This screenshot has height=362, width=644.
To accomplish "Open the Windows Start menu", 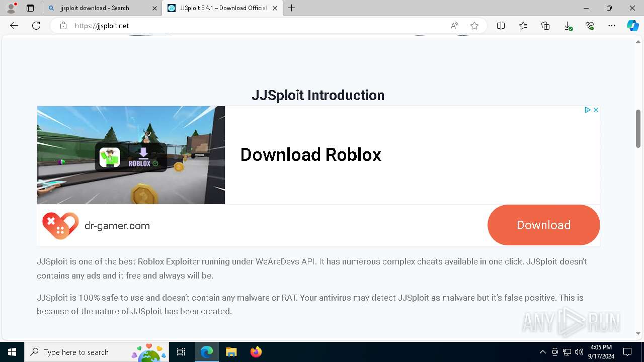I will (x=12, y=352).
